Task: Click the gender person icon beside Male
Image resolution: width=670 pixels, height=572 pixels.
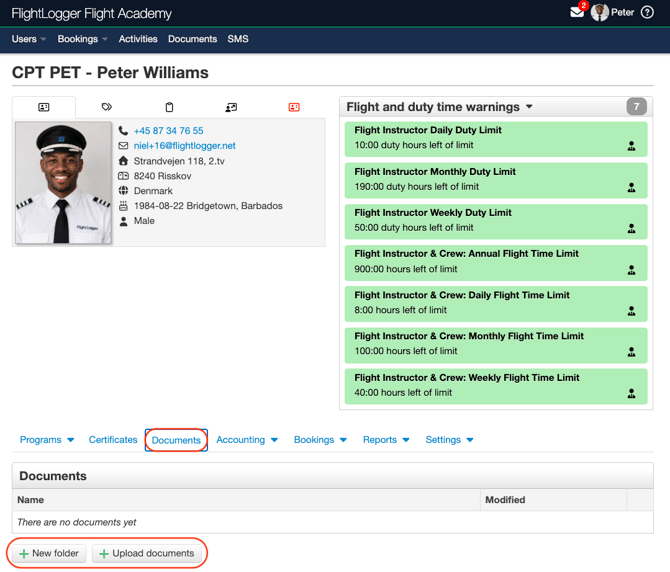Action: point(123,221)
